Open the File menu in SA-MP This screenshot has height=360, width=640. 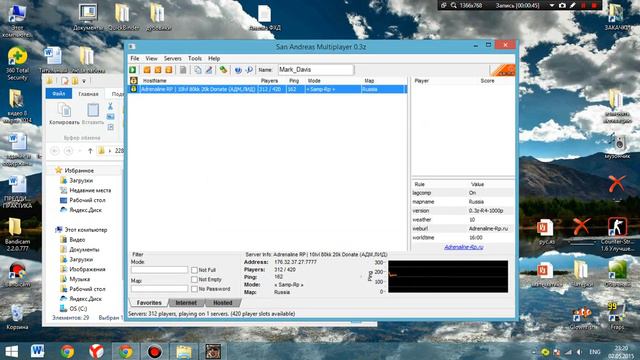[x=135, y=58]
